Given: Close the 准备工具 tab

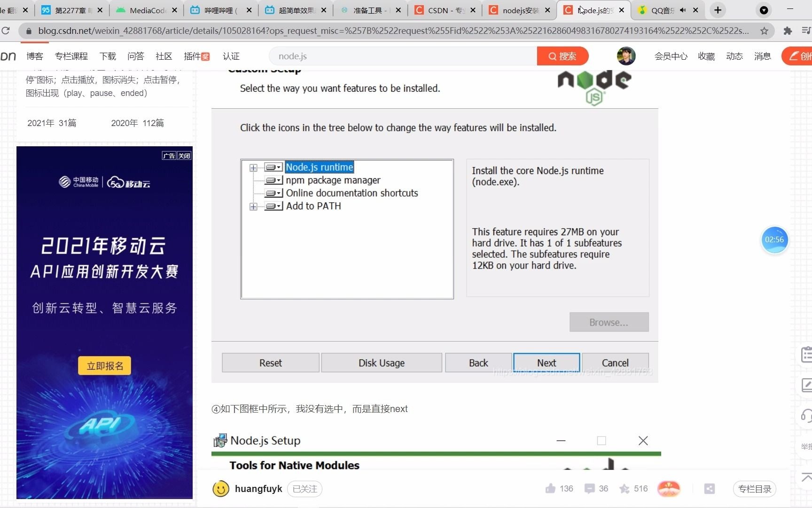Looking at the screenshot, I should click(398, 10).
